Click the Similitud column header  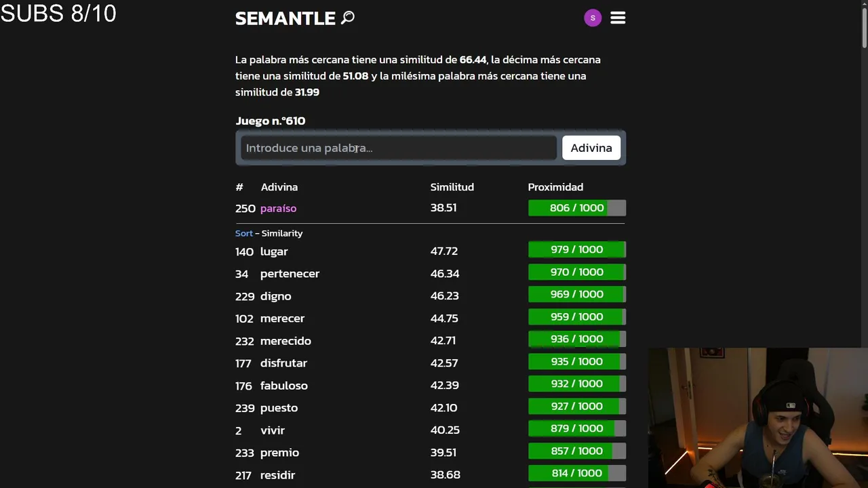coord(452,187)
